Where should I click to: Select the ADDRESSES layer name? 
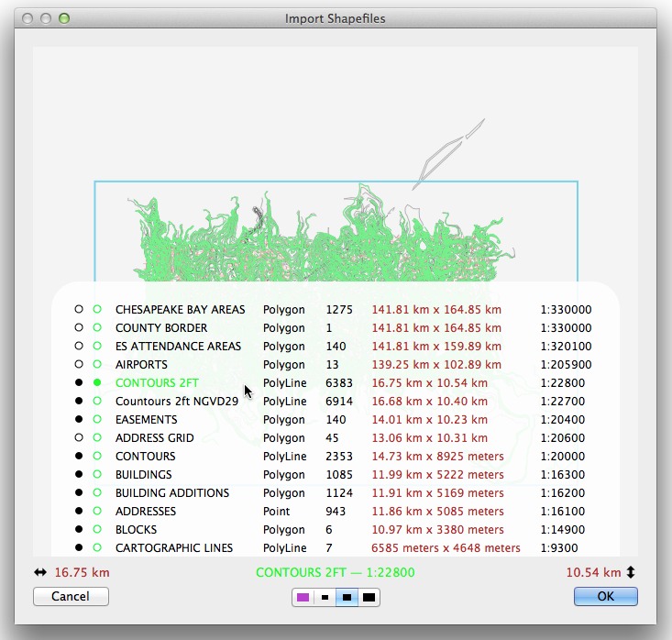tap(146, 512)
